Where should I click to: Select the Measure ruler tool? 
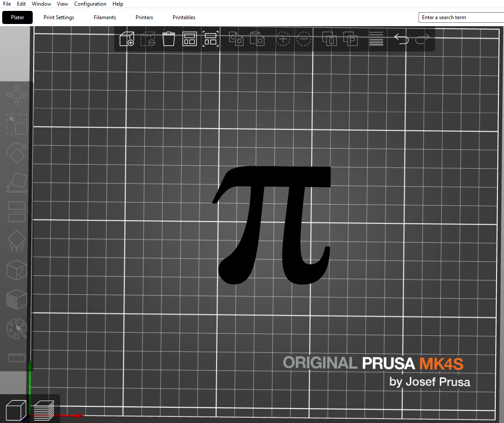pyautogui.click(x=17, y=358)
